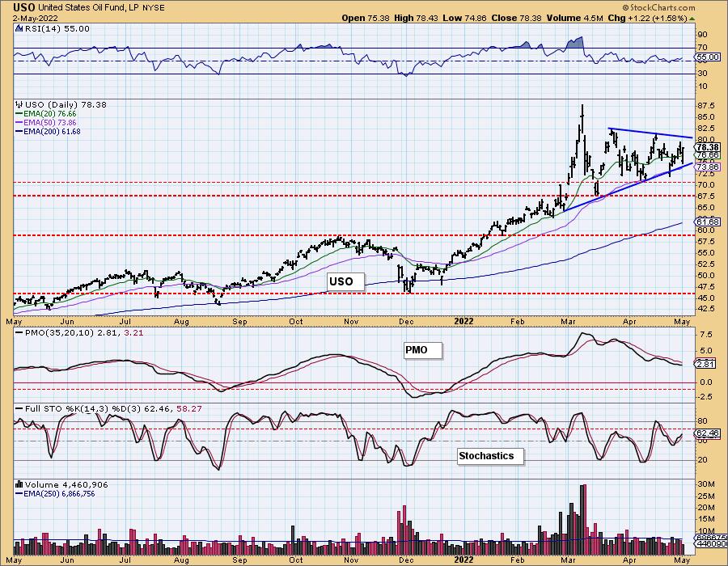This screenshot has width=728, height=566.
Task: Click 2022 on the price panel date axis
Action: click(463, 322)
